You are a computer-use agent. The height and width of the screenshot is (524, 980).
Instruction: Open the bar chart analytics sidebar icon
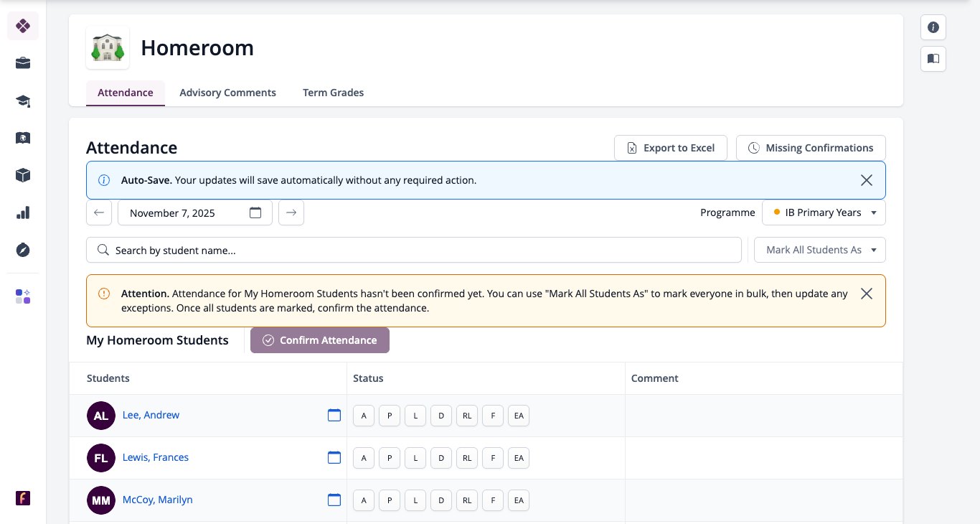(23, 212)
